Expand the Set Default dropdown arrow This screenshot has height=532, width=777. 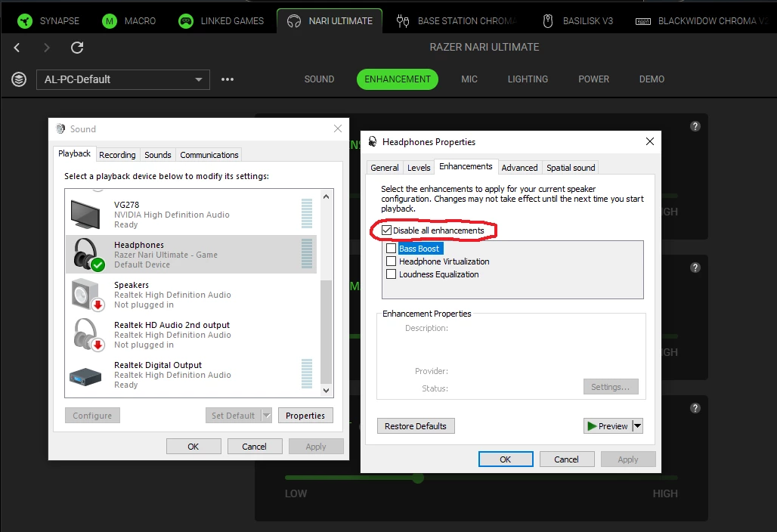coord(267,416)
